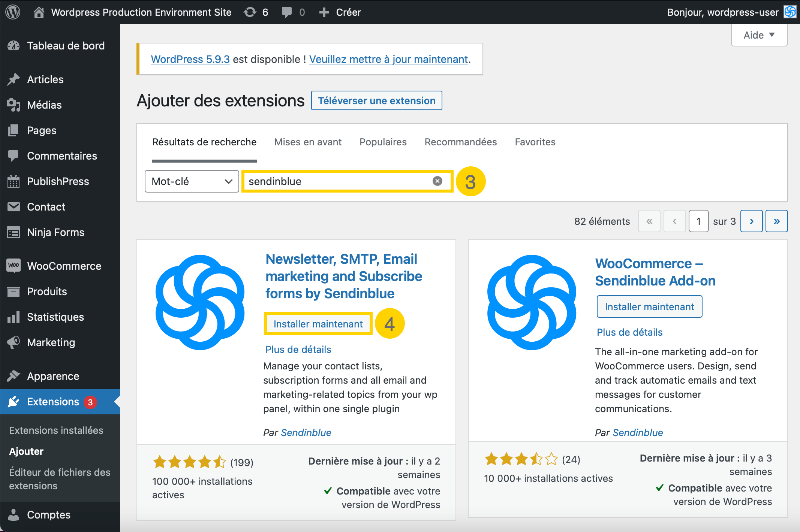Clear the sendinblue search field with the X
Screen dimensions: 800x532
point(437,181)
